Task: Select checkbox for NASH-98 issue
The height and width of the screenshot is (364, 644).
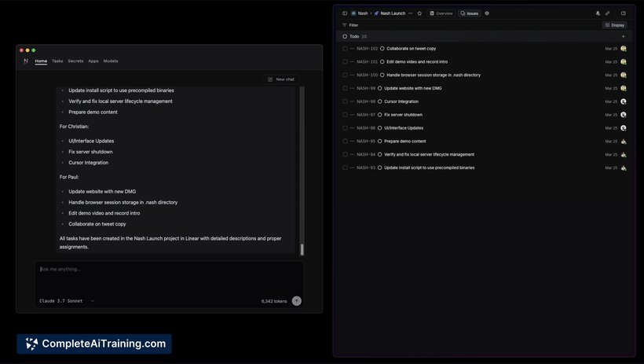Action: click(x=345, y=101)
